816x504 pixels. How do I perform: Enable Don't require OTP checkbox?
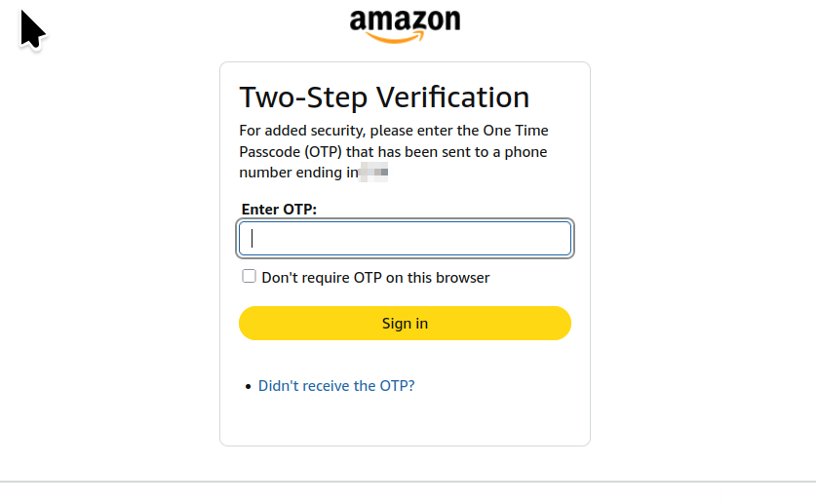click(250, 277)
